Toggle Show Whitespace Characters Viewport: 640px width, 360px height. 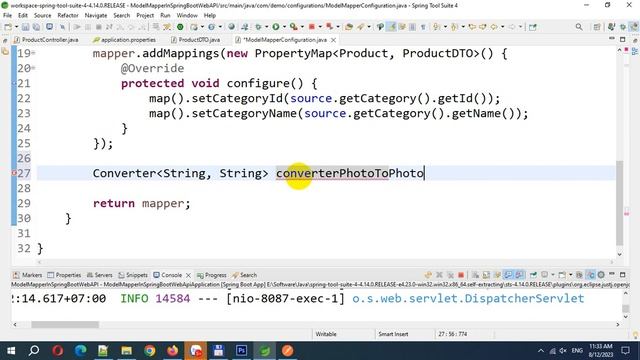coord(423,27)
